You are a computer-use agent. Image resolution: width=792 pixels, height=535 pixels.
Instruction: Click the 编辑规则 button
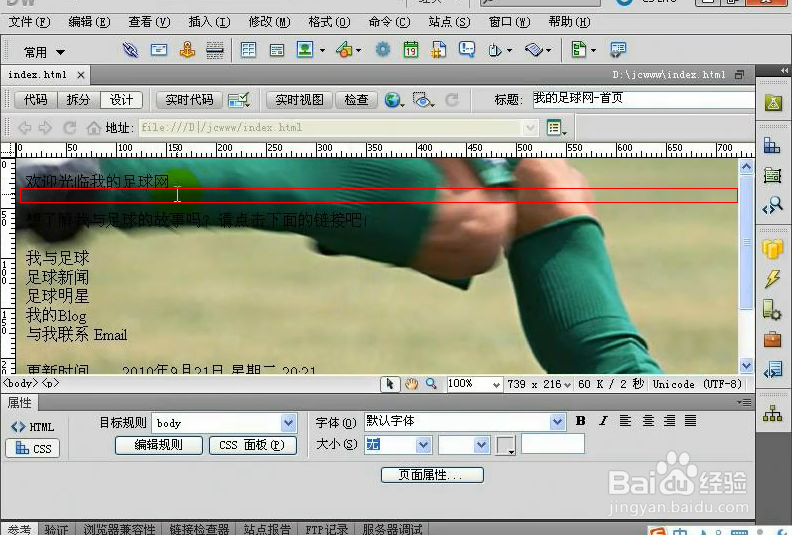coord(159,445)
